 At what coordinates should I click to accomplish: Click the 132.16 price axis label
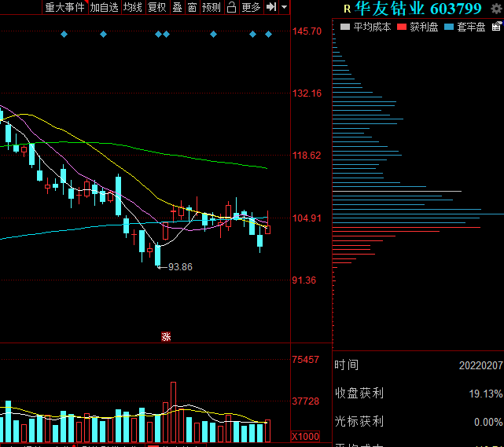point(307,93)
